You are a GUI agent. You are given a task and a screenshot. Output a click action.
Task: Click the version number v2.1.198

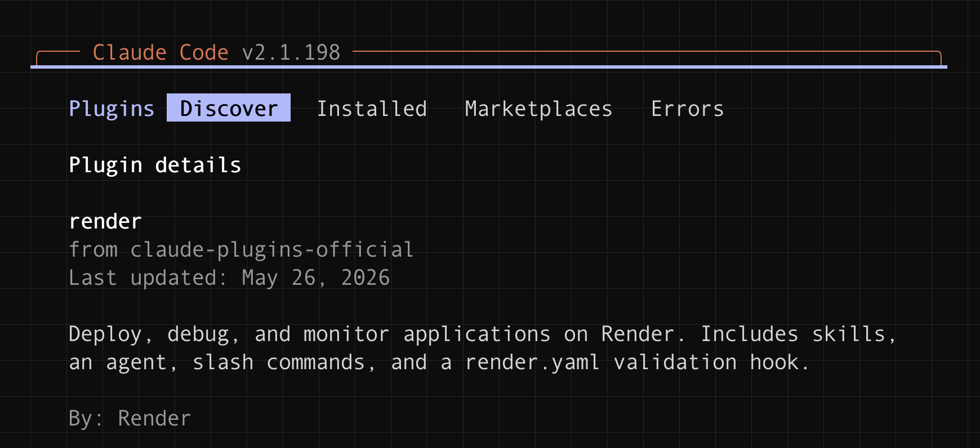tap(291, 52)
